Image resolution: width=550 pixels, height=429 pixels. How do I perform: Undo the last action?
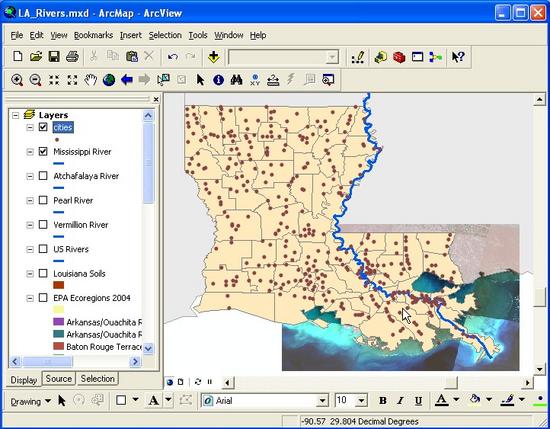(172, 56)
